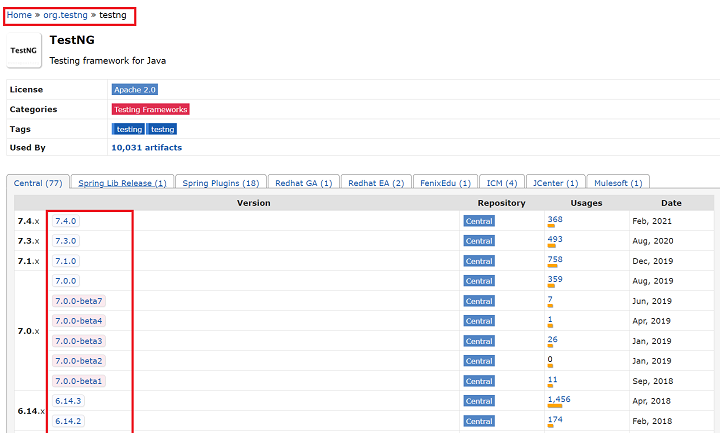Open version 7.0.0-beta7

click(79, 301)
